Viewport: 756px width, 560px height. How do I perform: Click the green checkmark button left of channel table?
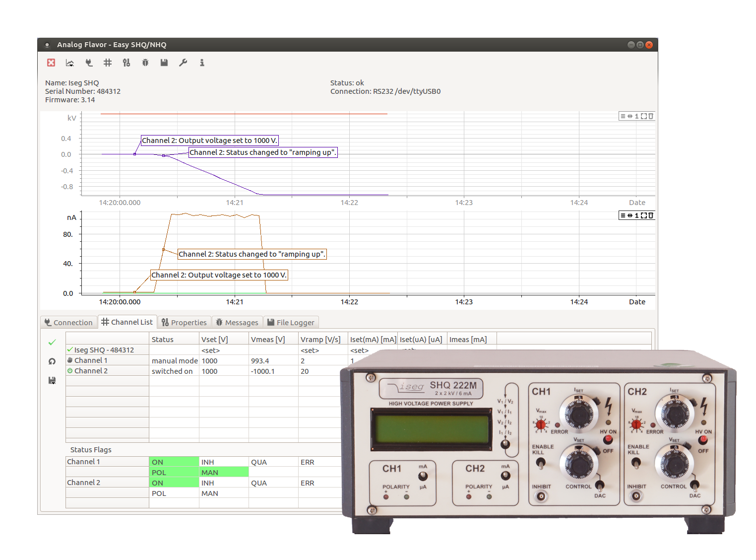[52, 342]
